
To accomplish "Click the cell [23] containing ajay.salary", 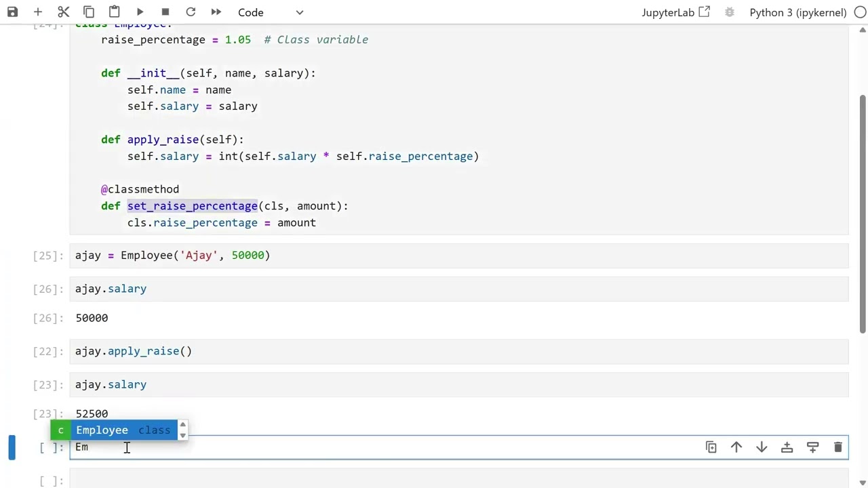I will tap(459, 384).
